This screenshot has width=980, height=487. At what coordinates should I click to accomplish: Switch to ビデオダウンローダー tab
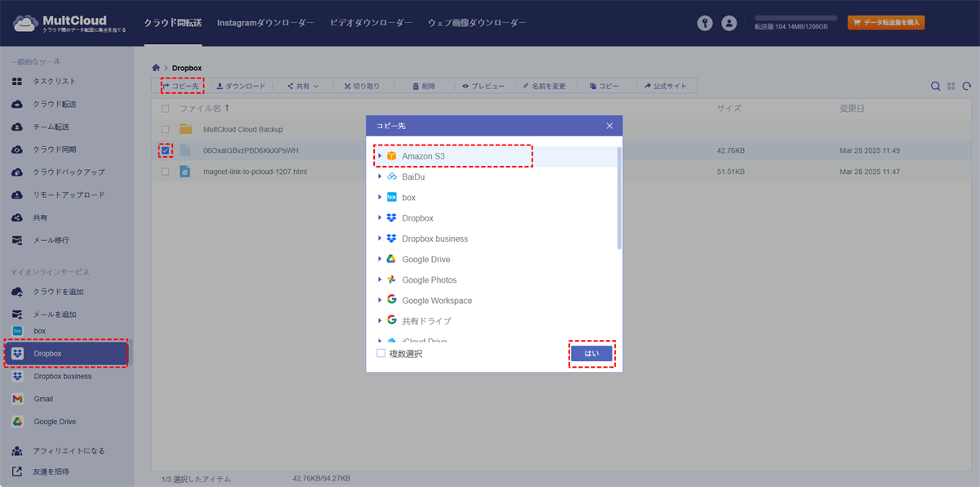pyautogui.click(x=371, y=23)
